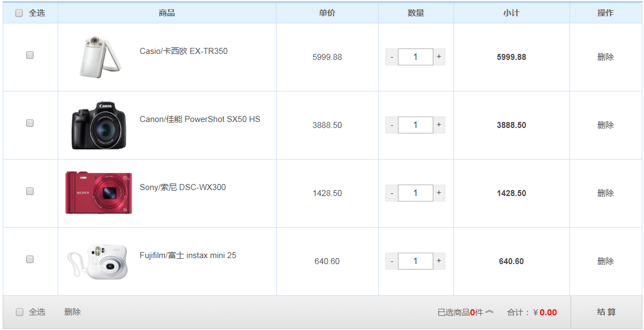This screenshot has width=644, height=330.
Task: Decrease quantity of Sony DSC-WX300
Action: pyautogui.click(x=392, y=193)
